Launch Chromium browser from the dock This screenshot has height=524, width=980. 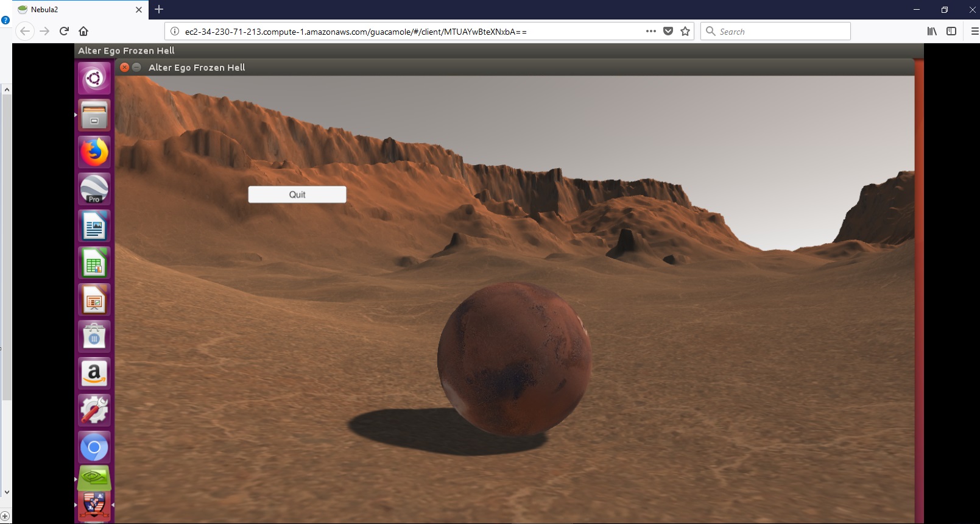[94, 448]
